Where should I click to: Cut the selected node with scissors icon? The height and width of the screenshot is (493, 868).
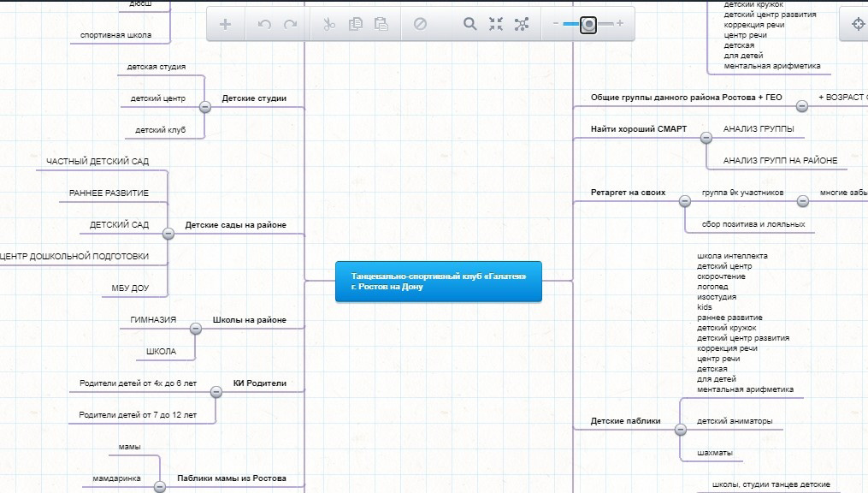pos(329,24)
